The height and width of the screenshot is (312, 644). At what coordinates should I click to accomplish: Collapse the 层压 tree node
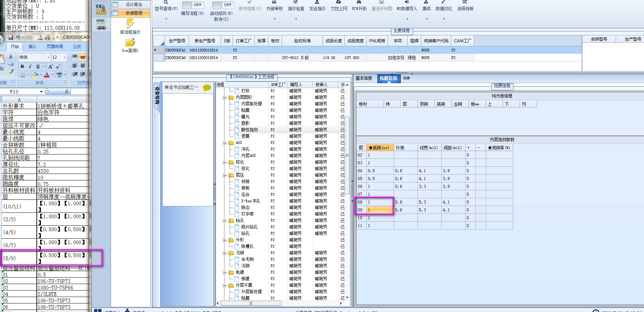[225, 175]
